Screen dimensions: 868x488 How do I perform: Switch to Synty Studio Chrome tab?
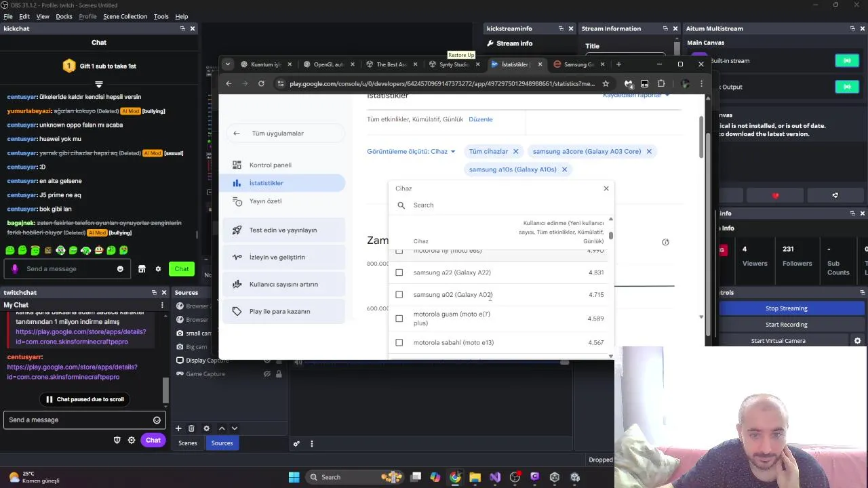454,64
